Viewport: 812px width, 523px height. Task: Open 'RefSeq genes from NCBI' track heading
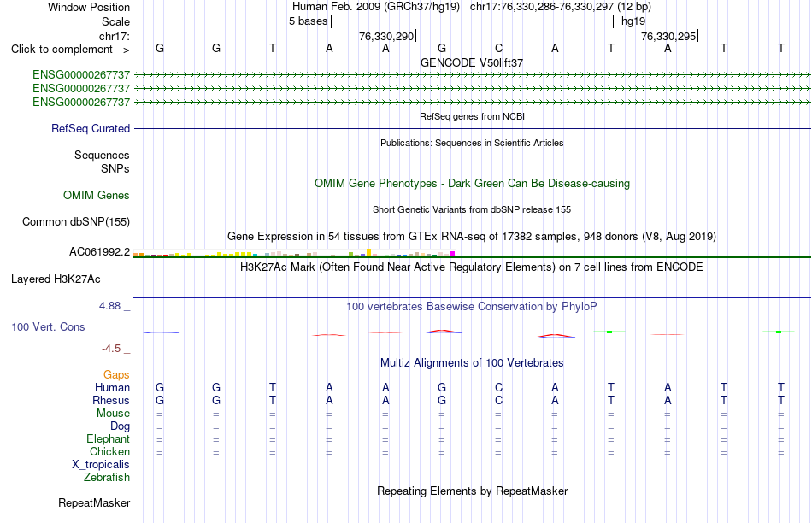(x=473, y=116)
